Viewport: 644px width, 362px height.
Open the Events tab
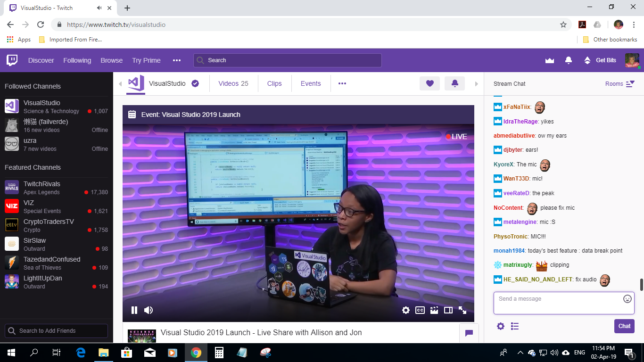coord(311,83)
